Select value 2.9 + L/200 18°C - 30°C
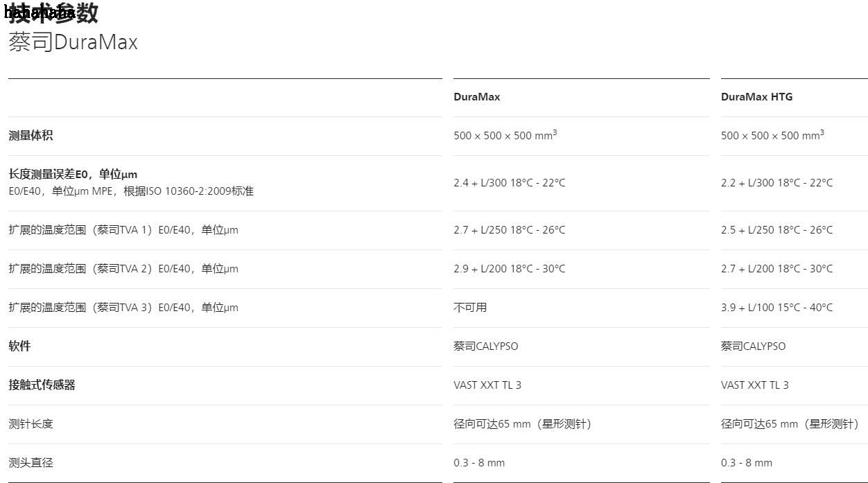This screenshot has width=868, height=483. coord(510,269)
